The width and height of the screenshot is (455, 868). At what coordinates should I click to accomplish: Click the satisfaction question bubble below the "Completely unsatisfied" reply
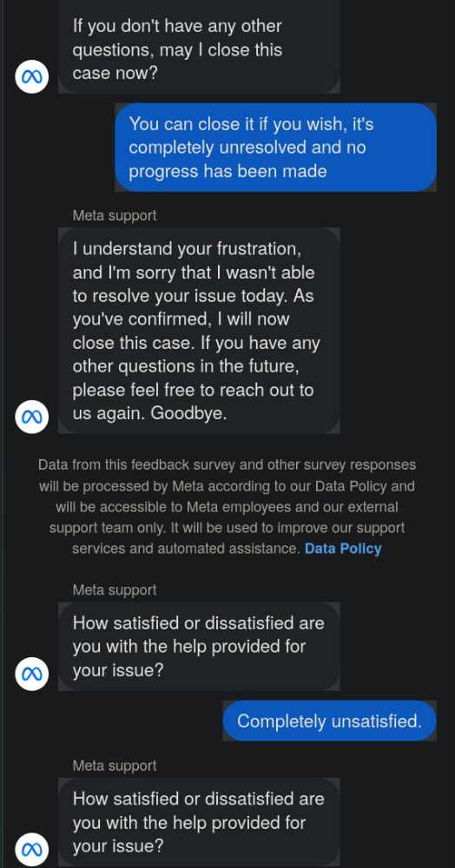(199, 822)
